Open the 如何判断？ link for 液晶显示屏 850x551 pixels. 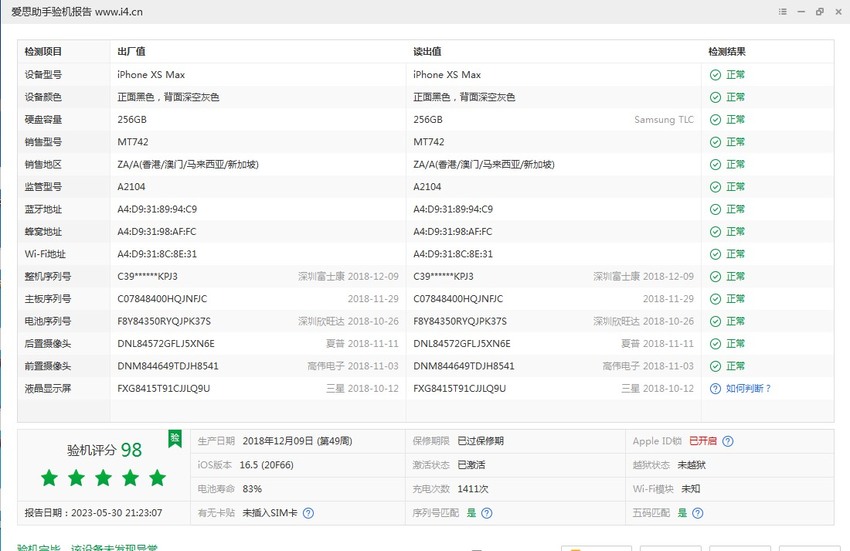[x=749, y=389]
